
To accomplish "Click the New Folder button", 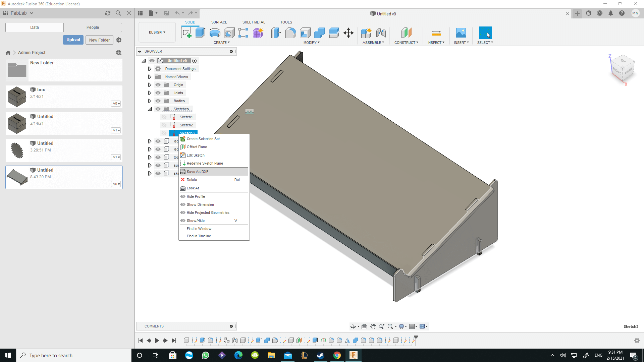I will click(x=99, y=40).
